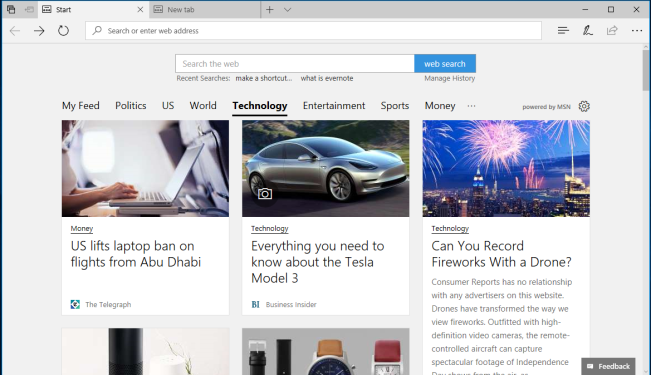Open the US news category
This screenshot has width=651, height=375.
168,106
